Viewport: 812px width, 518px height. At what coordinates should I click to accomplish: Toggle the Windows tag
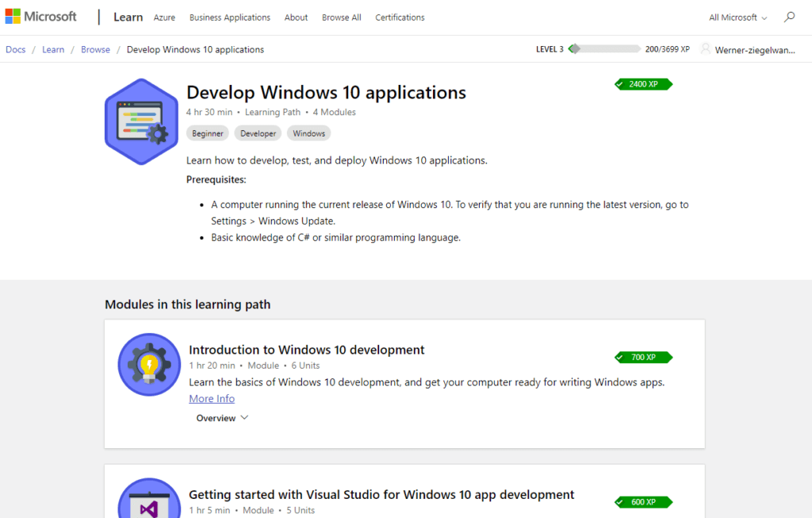coord(308,132)
